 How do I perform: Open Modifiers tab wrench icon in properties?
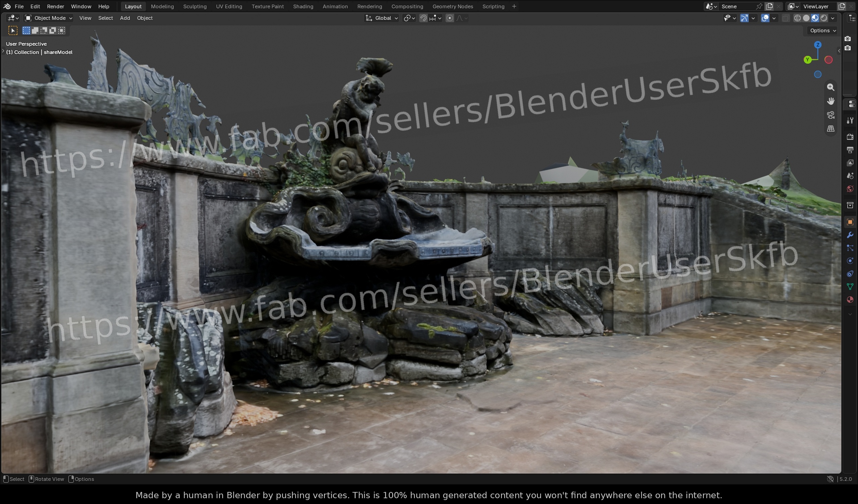[x=850, y=235]
